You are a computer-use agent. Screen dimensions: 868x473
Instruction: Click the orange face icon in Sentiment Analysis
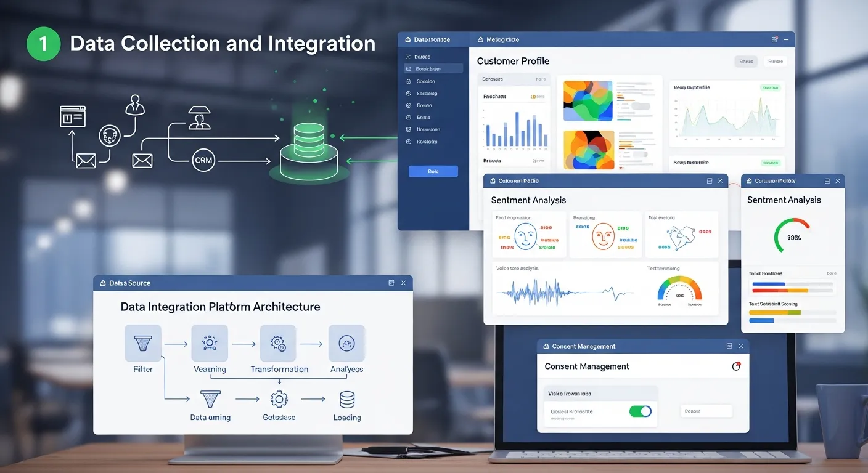[603, 236]
